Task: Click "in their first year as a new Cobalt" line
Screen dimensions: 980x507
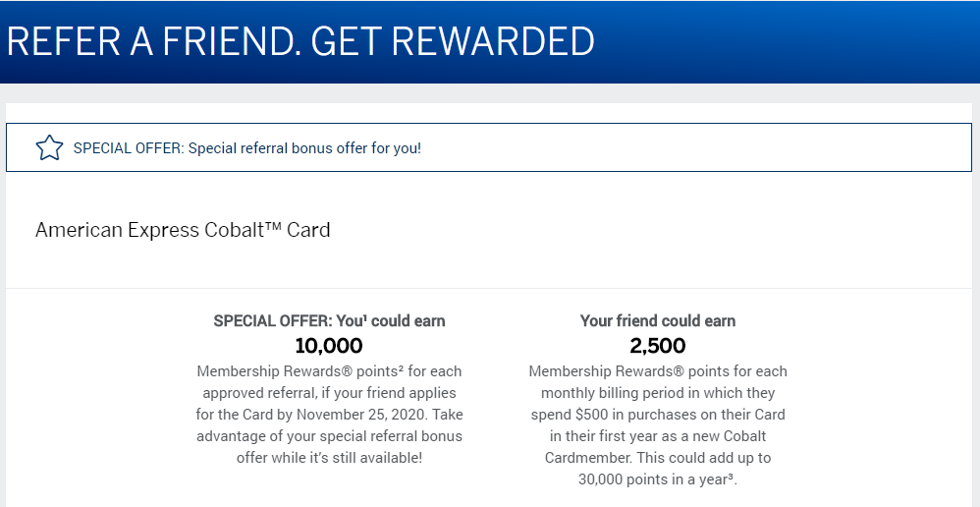Action: click(x=658, y=436)
